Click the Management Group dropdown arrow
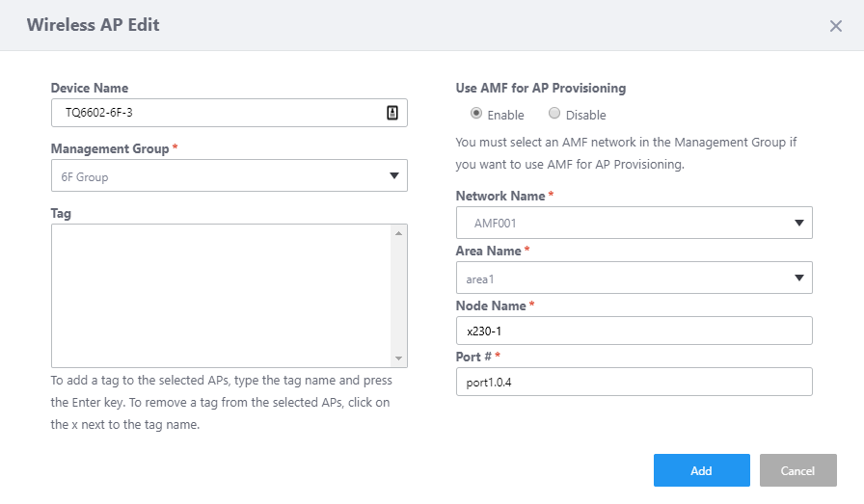The image size is (864, 504). [x=394, y=175]
